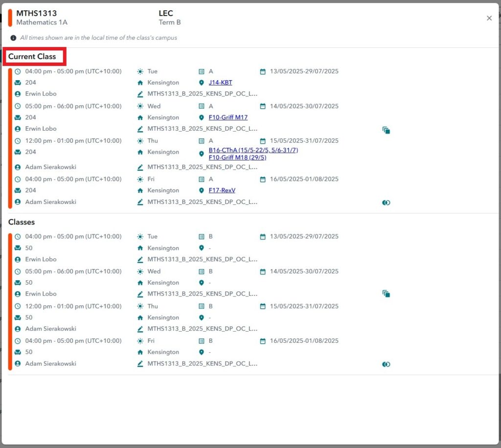This screenshot has width=501, height=448.
Task: Click the pencil icon in Adam Sierakowski's Friday Current Class row
Action: pyautogui.click(x=140, y=202)
